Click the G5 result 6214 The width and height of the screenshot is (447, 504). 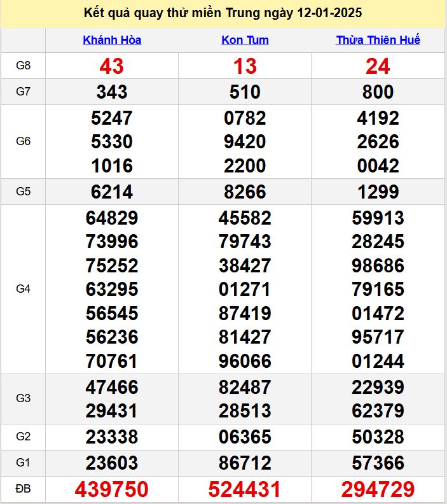click(112, 192)
